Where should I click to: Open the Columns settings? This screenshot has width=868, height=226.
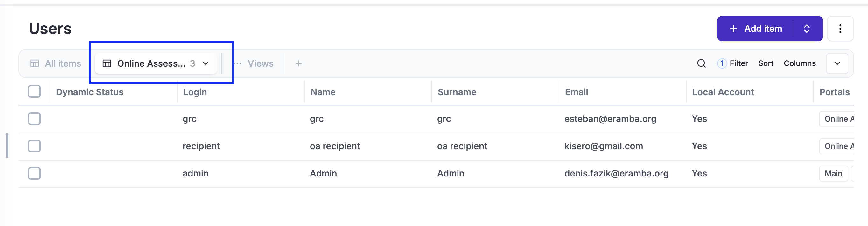tap(799, 63)
